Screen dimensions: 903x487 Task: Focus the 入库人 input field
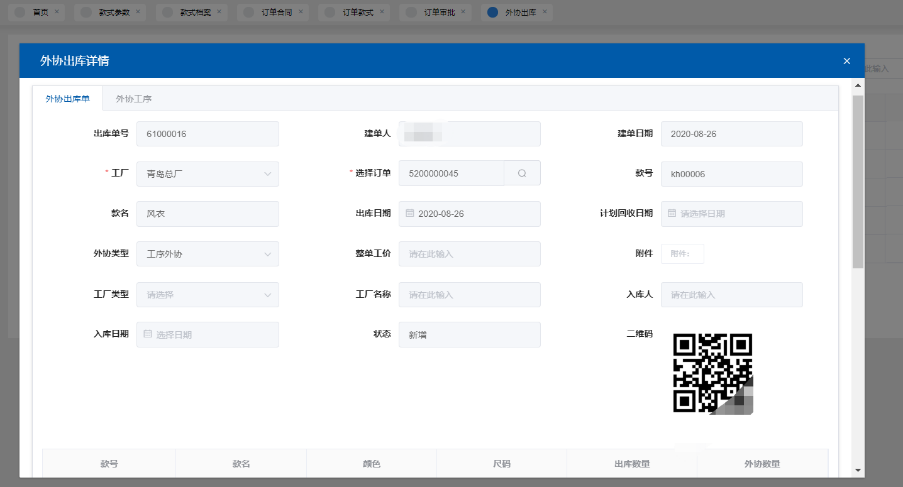coord(731,295)
